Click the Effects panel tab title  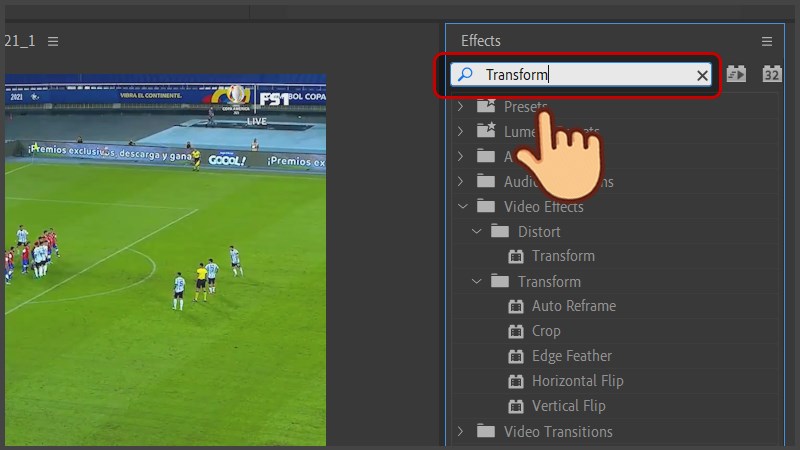click(481, 41)
